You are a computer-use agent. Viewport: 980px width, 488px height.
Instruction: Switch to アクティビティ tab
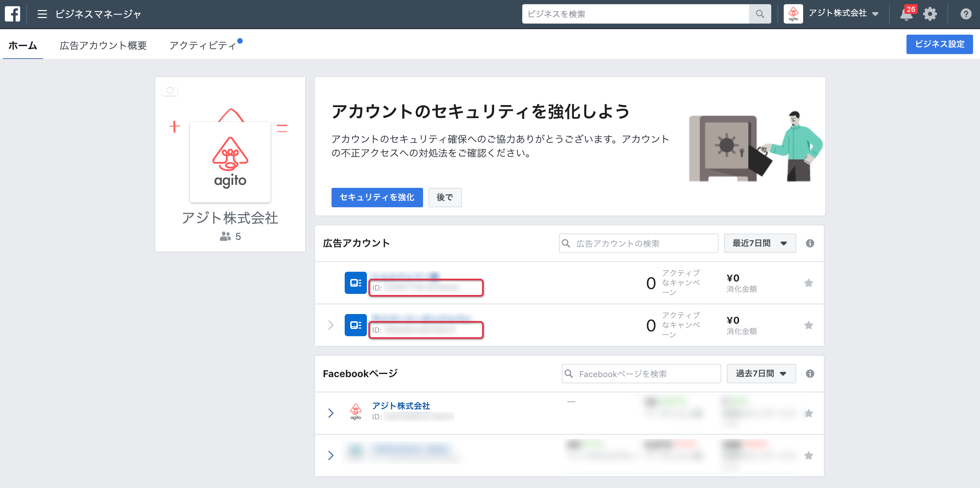(203, 45)
